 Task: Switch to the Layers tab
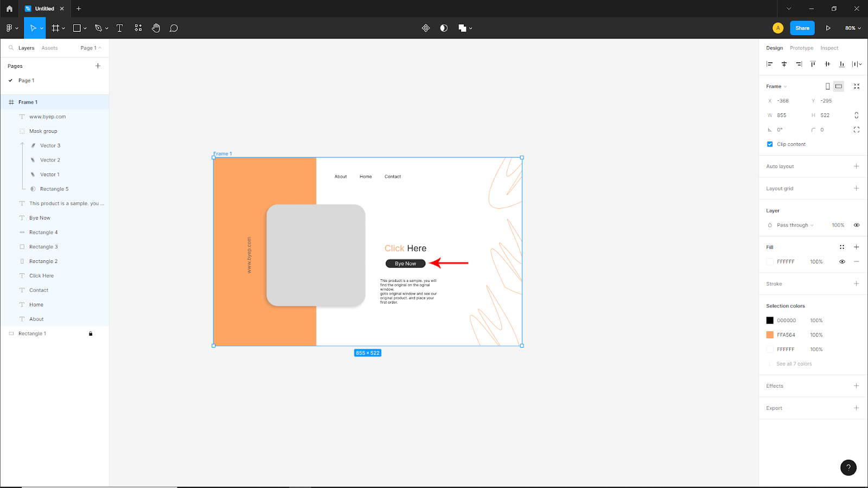click(x=26, y=48)
